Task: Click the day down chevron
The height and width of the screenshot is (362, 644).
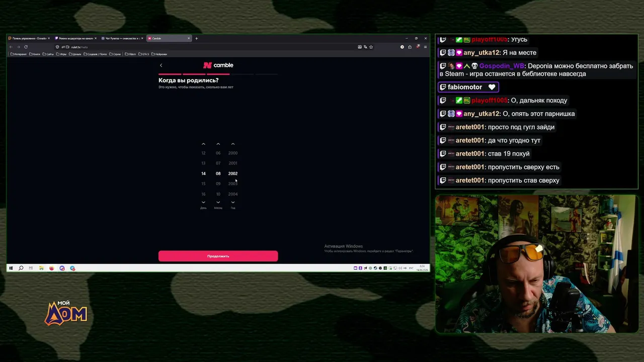Action: 203,202
